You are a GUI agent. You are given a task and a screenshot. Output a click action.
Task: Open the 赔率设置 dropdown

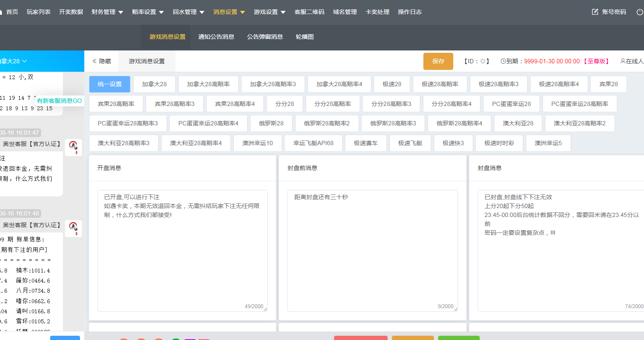148,12
